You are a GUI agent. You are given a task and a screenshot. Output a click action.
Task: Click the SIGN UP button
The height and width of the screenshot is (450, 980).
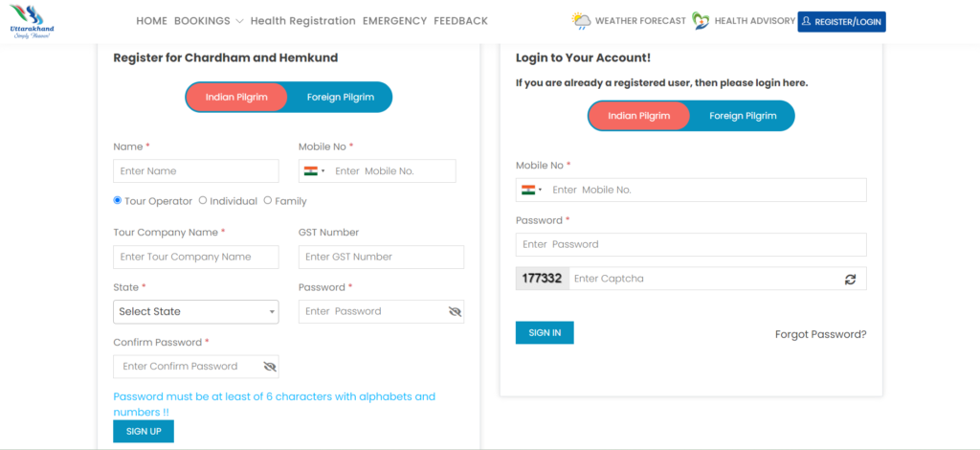[144, 431]
